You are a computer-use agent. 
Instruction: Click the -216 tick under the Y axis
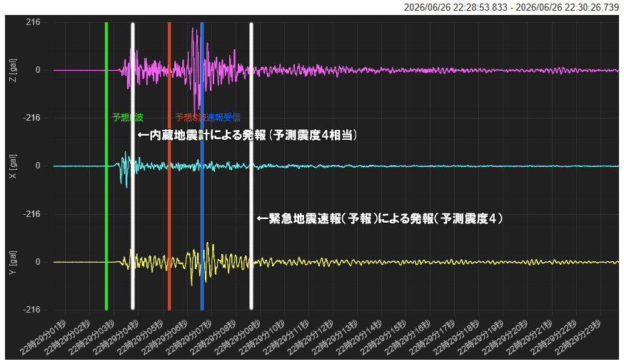pyautogui.click(x=32, y=310)
